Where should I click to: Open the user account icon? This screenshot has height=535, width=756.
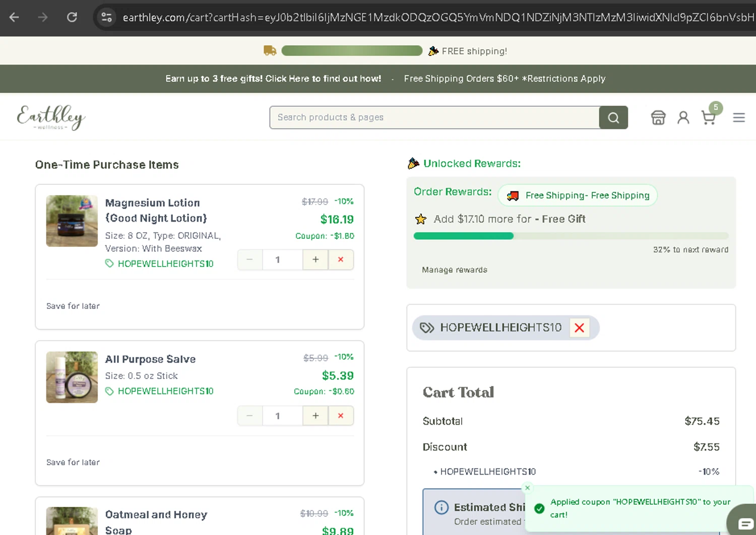coord(683,117)
